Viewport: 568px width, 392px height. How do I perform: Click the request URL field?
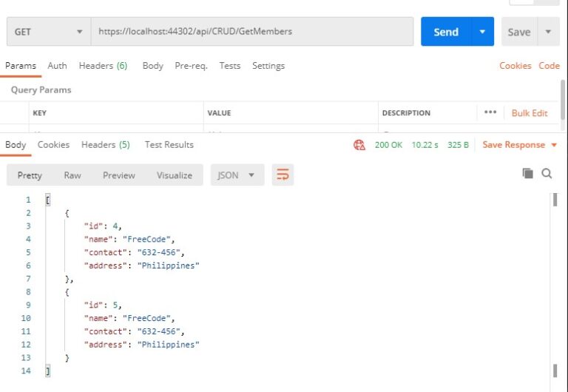[252, 32]
